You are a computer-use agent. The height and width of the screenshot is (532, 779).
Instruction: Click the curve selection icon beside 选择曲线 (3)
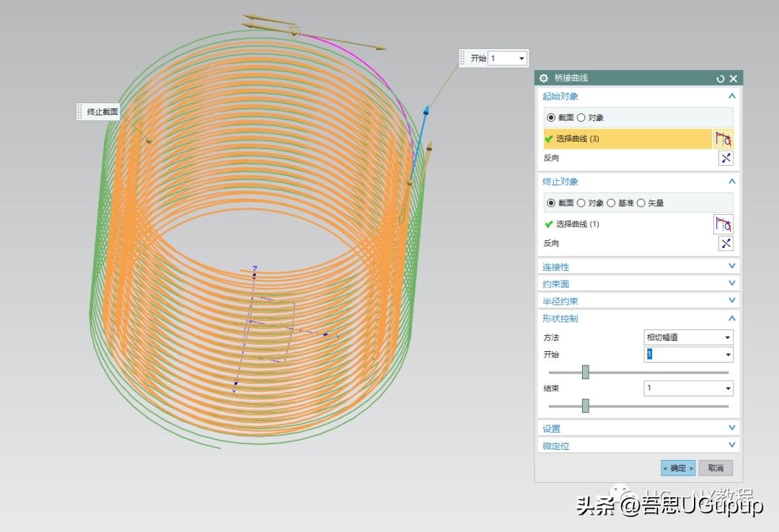point(724,138)
